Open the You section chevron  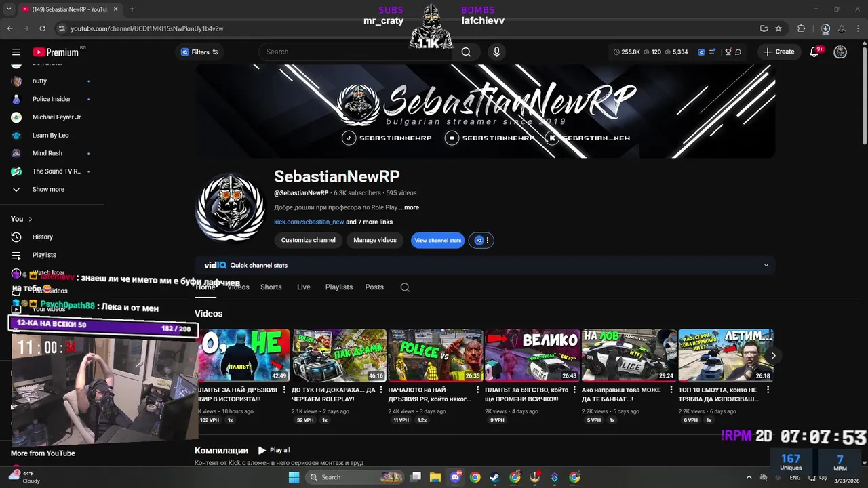(x=30, y=219)
